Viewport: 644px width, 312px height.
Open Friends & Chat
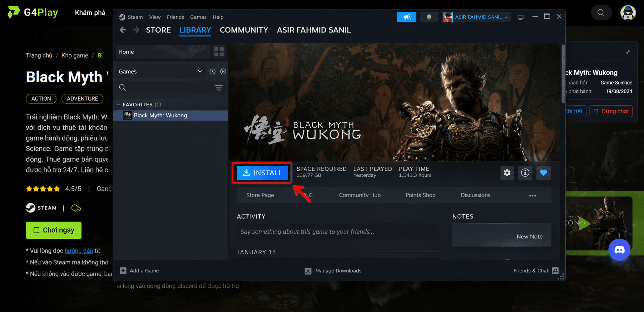click(536, 271)
